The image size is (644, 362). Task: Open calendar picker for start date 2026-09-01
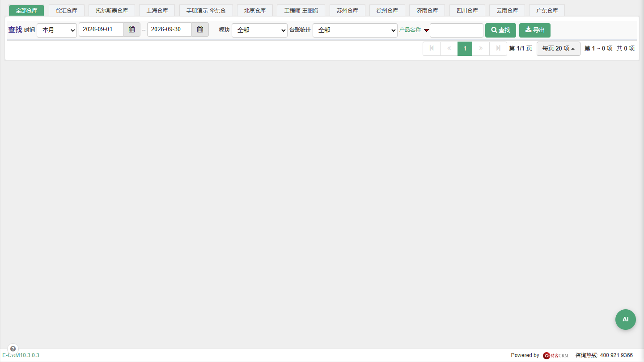[x=131, y=29]
